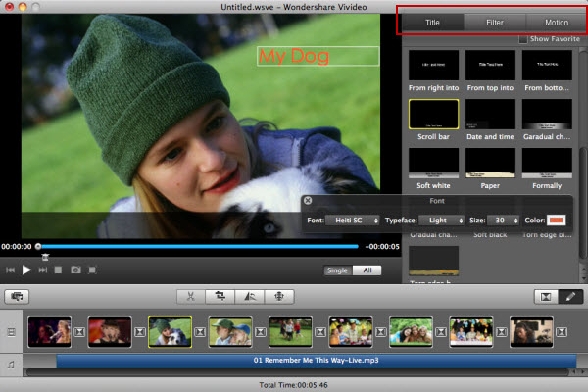Viewport: 588px width, 392px height.
Task: Select the Date and time title template
Action: 490,115
